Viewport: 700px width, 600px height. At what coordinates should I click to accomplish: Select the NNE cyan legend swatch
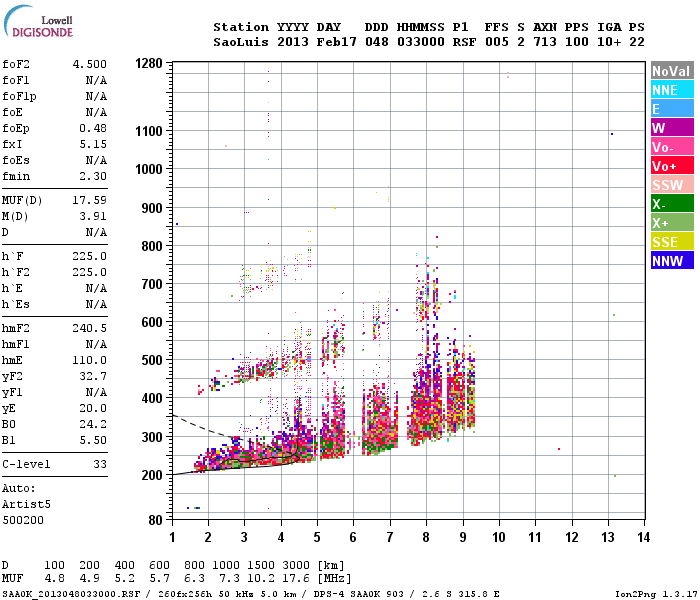[672, 90]
